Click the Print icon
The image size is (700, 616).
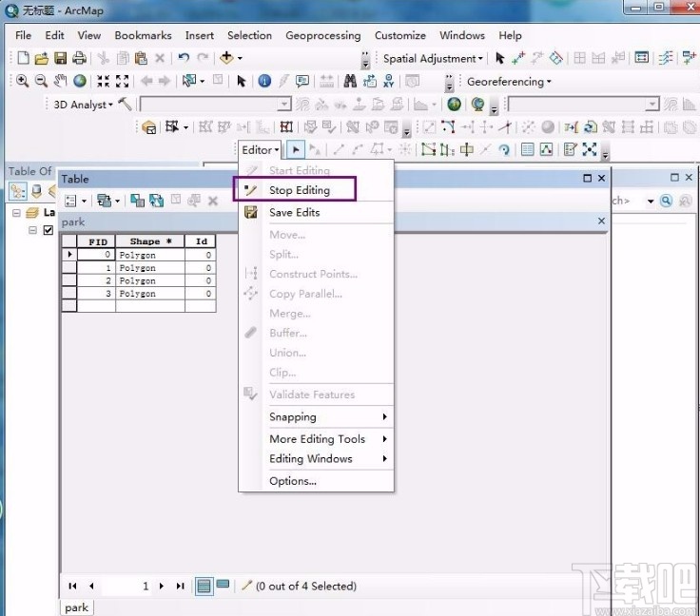pyautogui.click(x=79, y=58)
